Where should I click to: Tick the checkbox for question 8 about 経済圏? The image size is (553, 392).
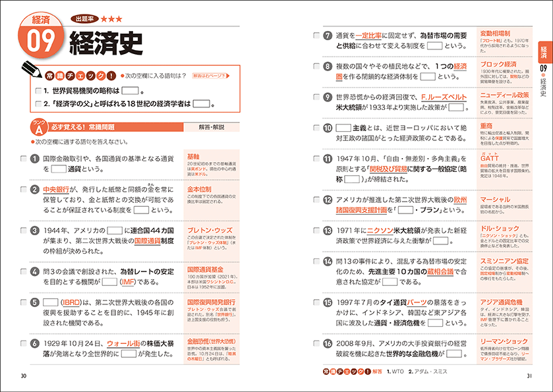[316, 67]
